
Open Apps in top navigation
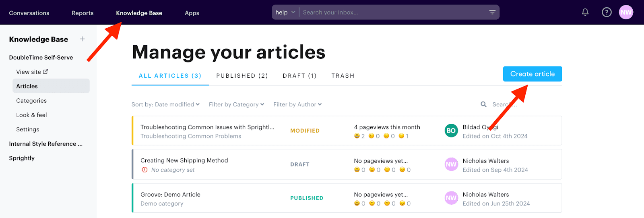click(192, 13)
